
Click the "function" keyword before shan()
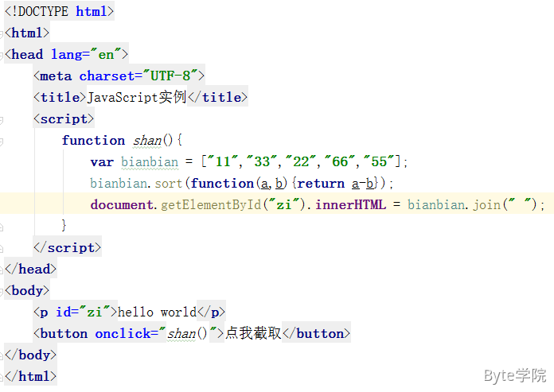(x=93, y=141)
